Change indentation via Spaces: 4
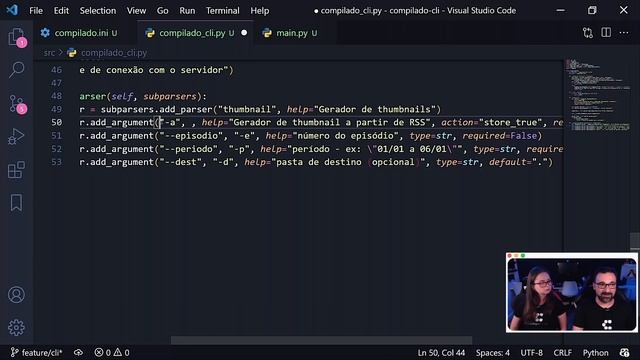 [x=492, y=352]
